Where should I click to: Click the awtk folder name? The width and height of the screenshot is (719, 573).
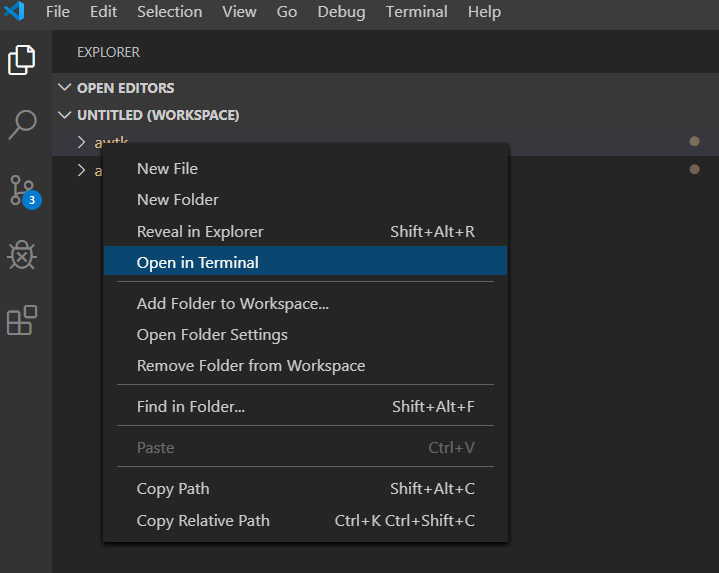[x=111, y=140]
